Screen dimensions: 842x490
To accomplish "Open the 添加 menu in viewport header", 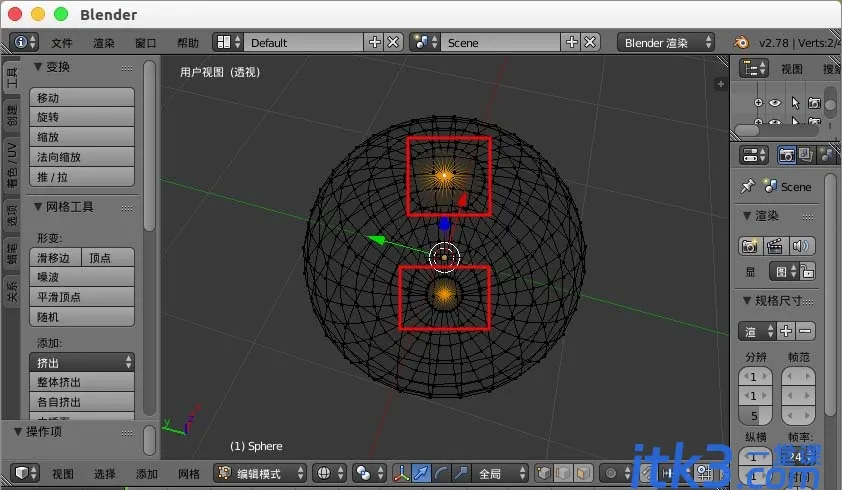I will coord(147,473).
